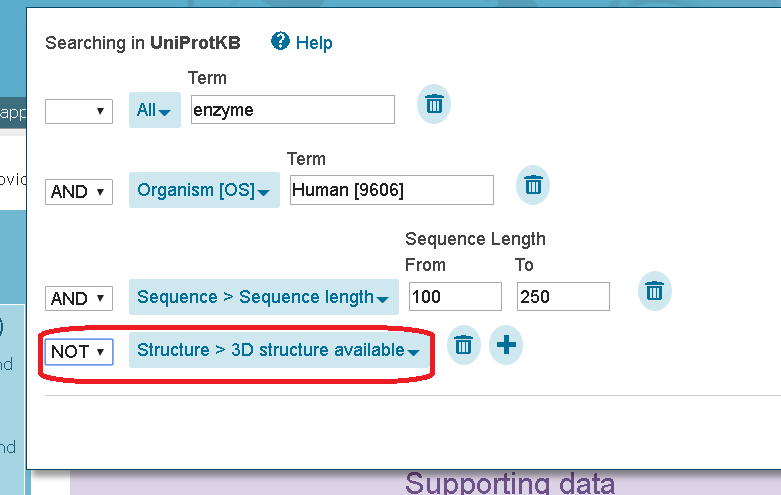Delete the Sequence length row
This screenshot has width=781, height=495.
[x=654, y=291]
